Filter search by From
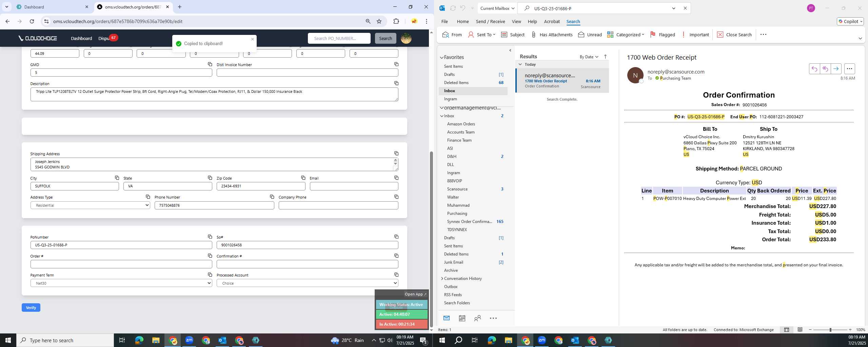The image size is (868, 347). pos(452,35)
